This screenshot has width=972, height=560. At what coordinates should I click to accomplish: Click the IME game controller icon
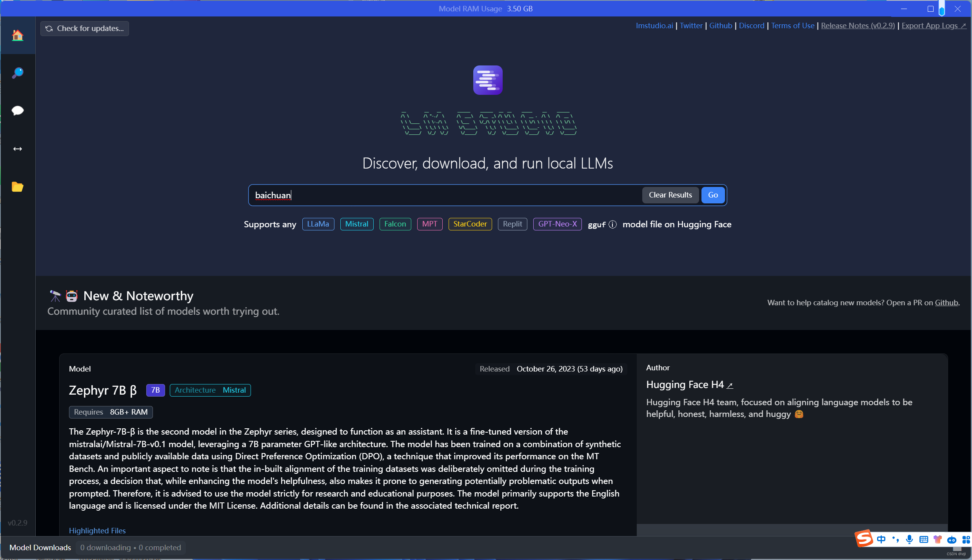point(952,540)
